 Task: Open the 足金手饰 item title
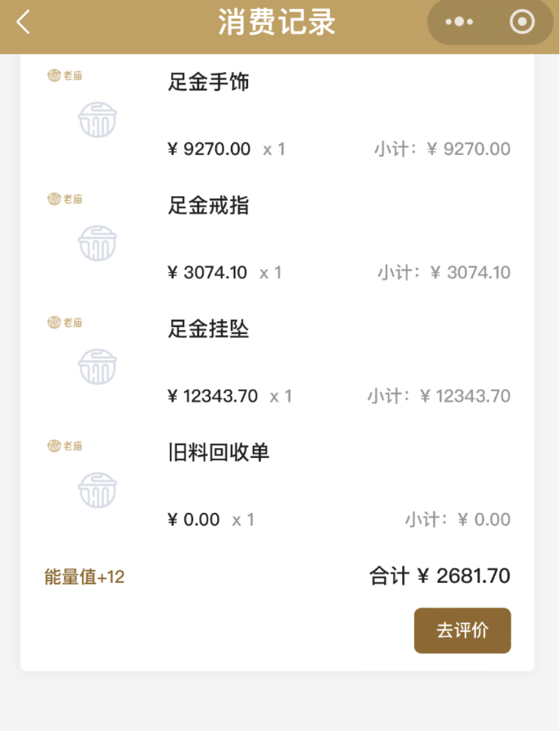pos(208,82)
